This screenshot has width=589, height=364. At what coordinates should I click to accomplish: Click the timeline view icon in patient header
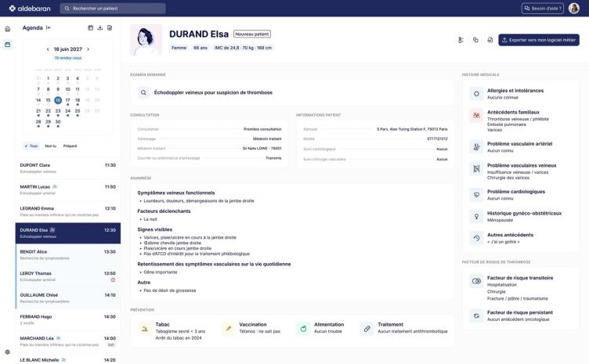tap(461, 40)
